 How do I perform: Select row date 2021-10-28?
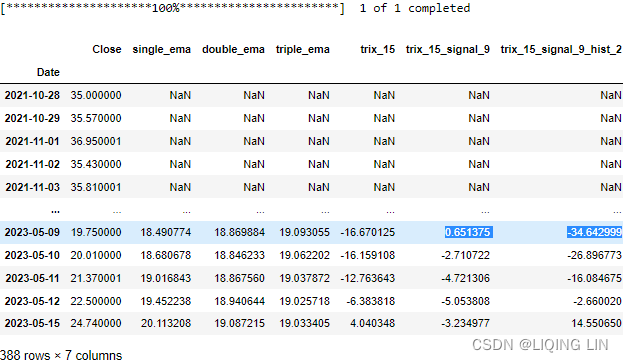point(32,95)
